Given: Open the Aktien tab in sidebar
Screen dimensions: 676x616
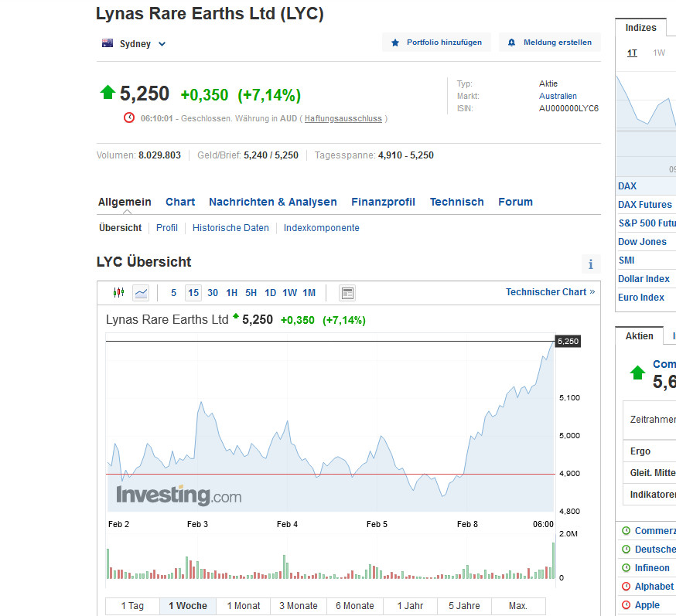Looking at the screenshot, I should coord(639,335).
